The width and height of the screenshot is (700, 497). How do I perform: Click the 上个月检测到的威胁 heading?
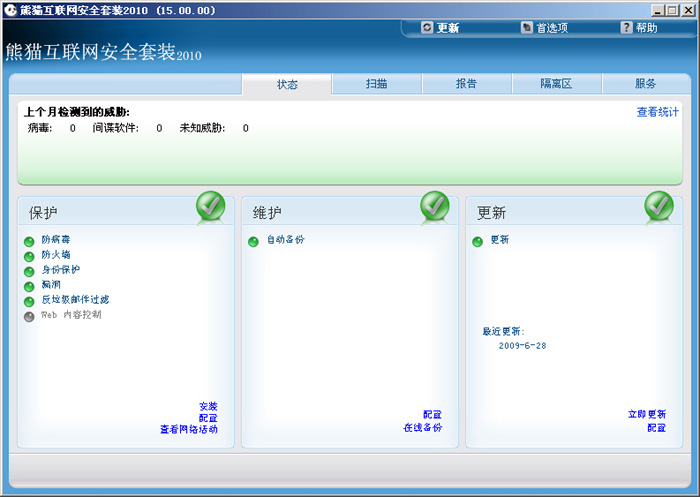(77, 112)
